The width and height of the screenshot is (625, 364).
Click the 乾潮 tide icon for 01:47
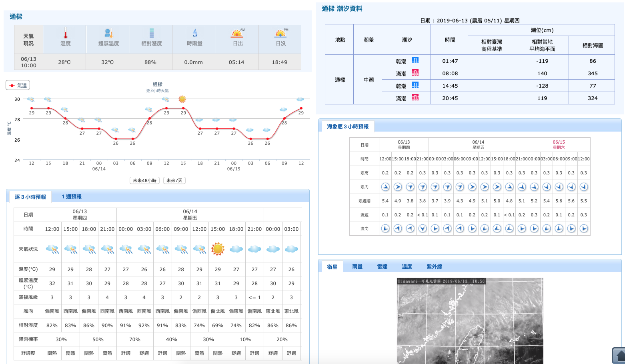coord(415,60)
